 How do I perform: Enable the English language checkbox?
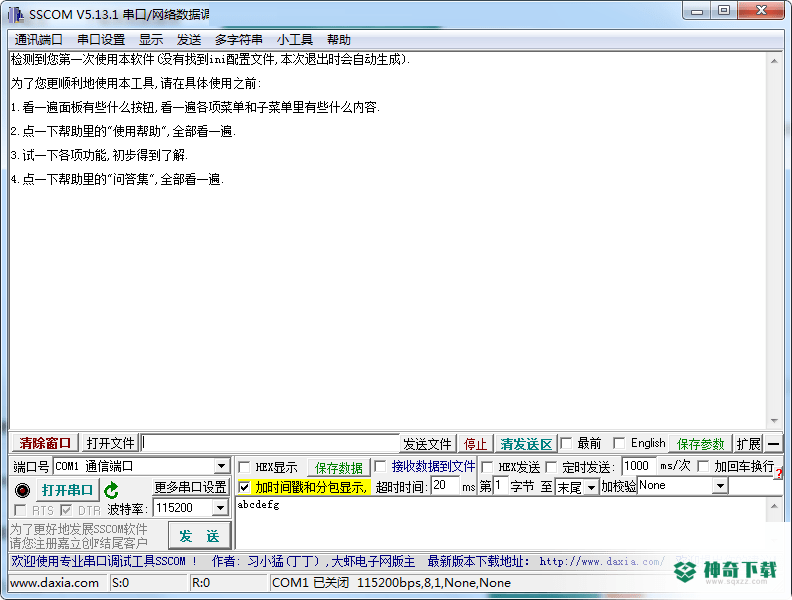click(x=619, y=443)
